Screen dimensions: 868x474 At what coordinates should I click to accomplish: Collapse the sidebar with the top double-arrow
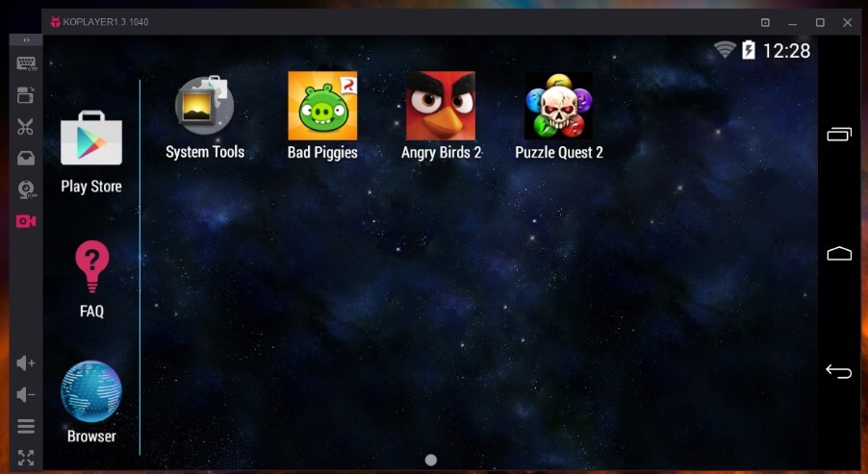click(x=26, y=40)
